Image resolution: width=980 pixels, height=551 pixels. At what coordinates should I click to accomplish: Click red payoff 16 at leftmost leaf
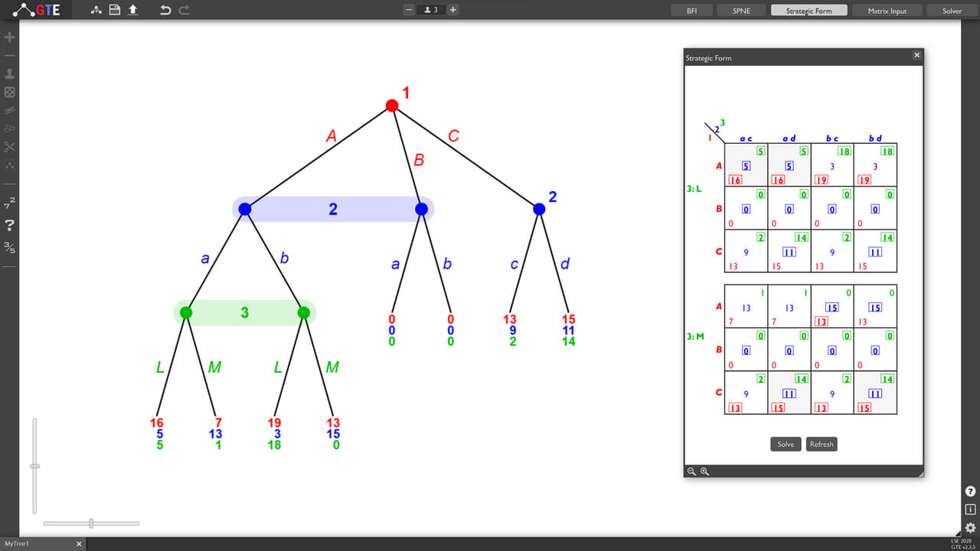(x=157, y=423)
